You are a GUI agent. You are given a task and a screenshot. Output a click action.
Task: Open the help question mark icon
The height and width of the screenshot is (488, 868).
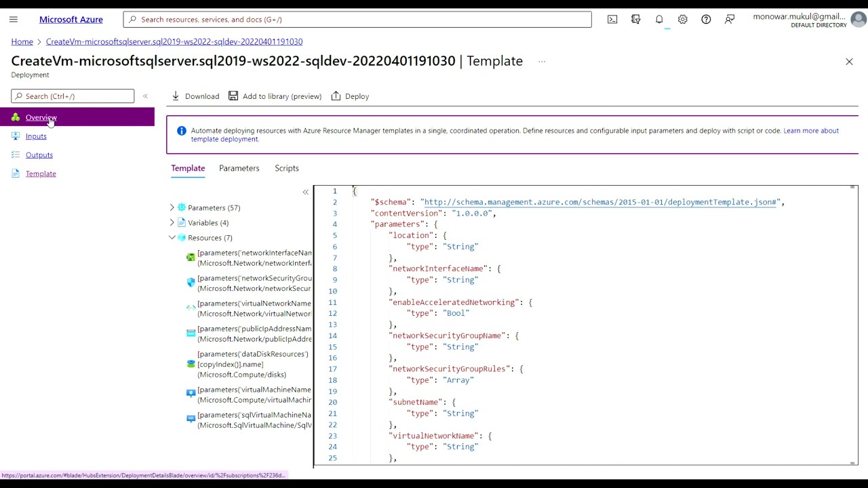point(706,20)
